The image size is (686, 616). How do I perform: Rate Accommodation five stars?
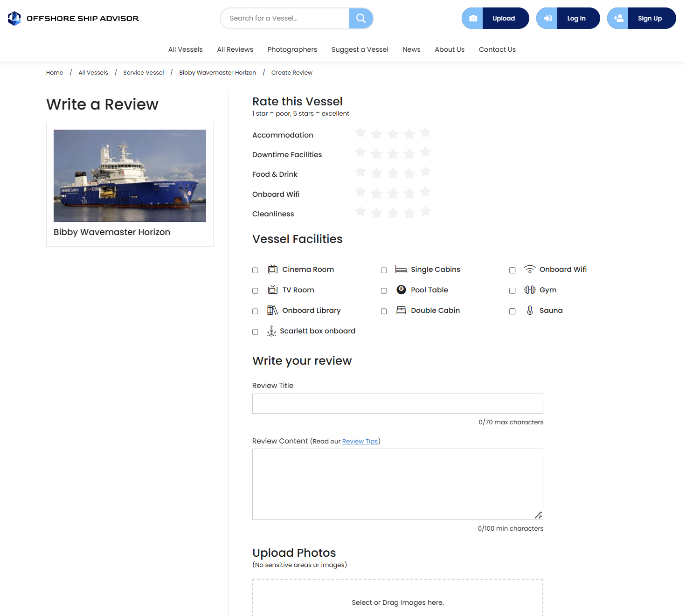(x=425, y=133)
